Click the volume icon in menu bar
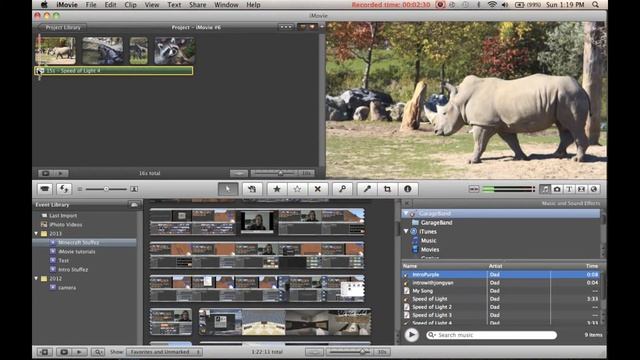640x360 pixels. point(505,5)
